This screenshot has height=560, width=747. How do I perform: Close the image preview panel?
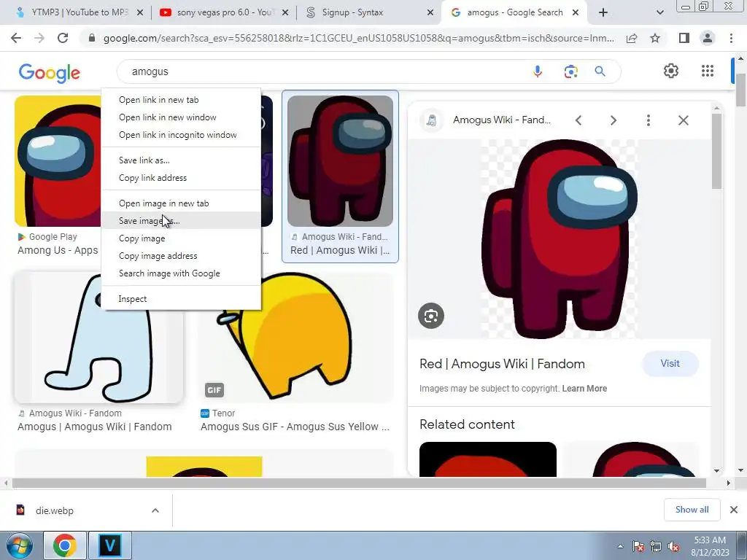(x=683, y=120)
